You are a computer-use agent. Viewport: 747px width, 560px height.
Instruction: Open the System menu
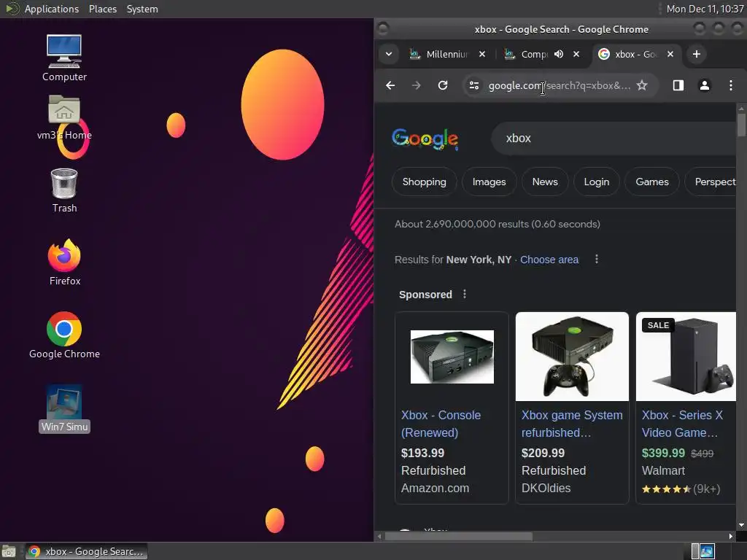click(142, 9)
